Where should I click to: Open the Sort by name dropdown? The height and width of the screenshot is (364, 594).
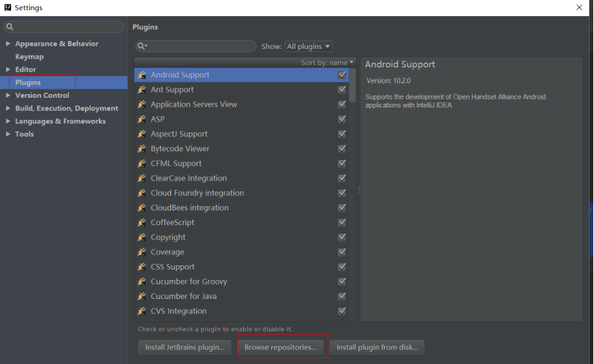(327, 62)
